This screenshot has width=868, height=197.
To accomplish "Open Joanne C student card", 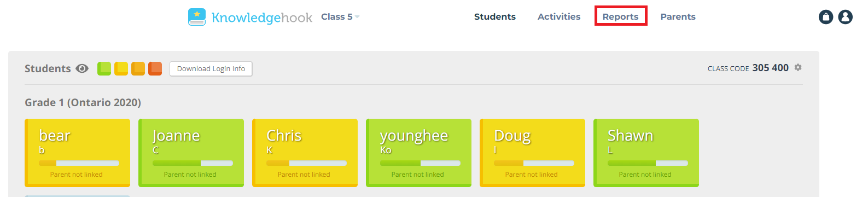I will (x=191, y=153).
